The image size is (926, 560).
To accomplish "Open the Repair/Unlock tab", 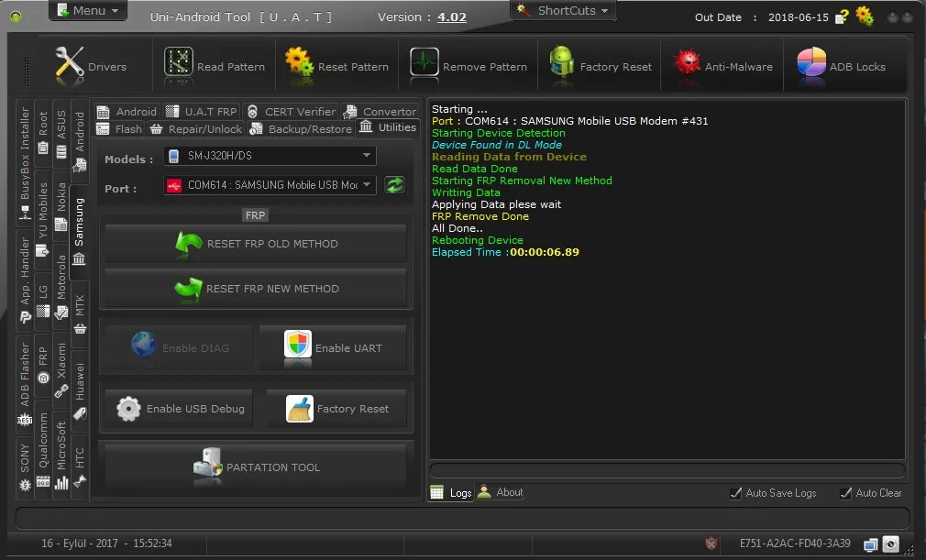I will [x=196, y=128].
